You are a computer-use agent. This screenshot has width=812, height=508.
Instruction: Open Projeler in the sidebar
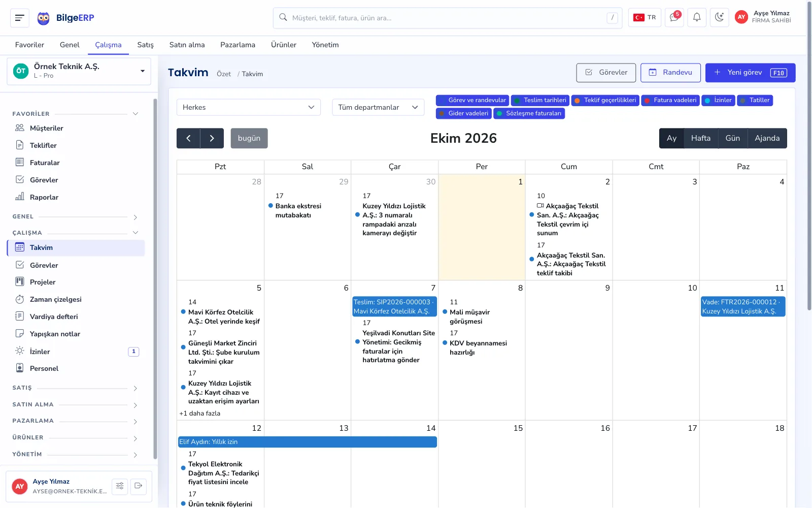point(76,282)
